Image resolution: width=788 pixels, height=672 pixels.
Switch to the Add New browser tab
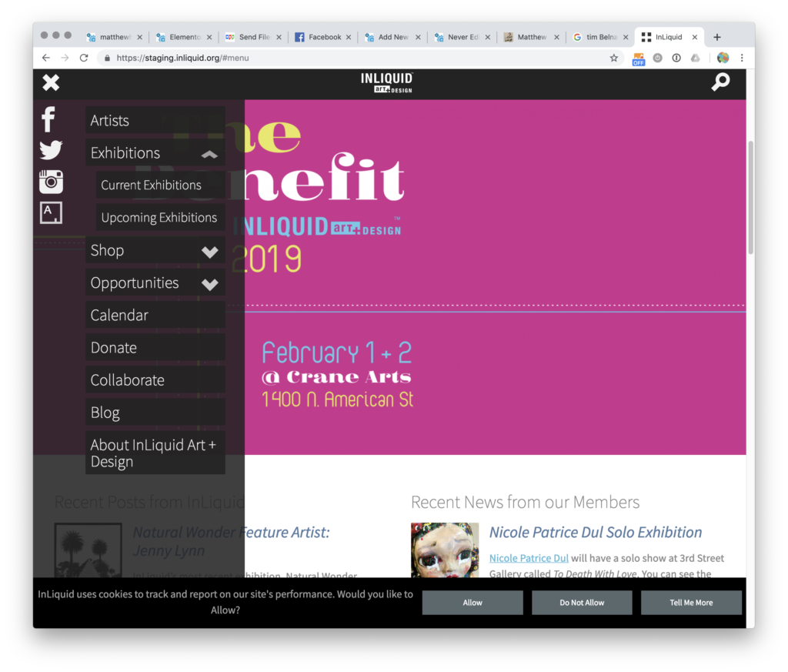tap(392, 37)
